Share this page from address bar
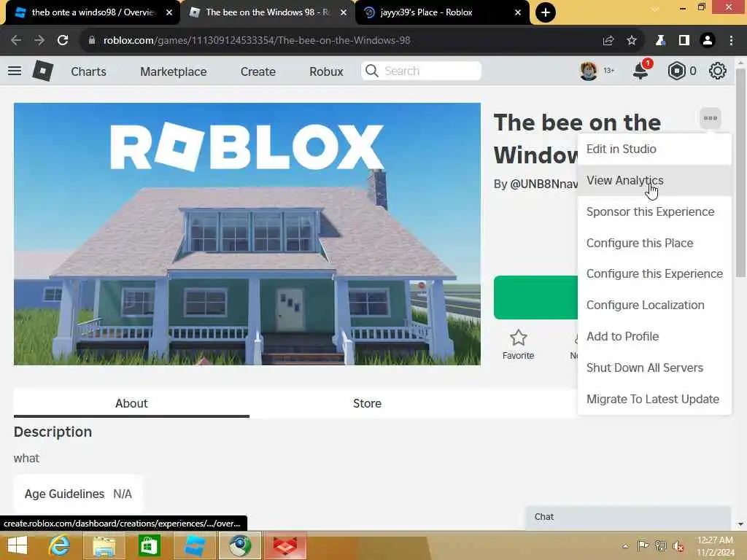Image resolution: width=747 pixels, height=560 pixels. pos(608,41)
